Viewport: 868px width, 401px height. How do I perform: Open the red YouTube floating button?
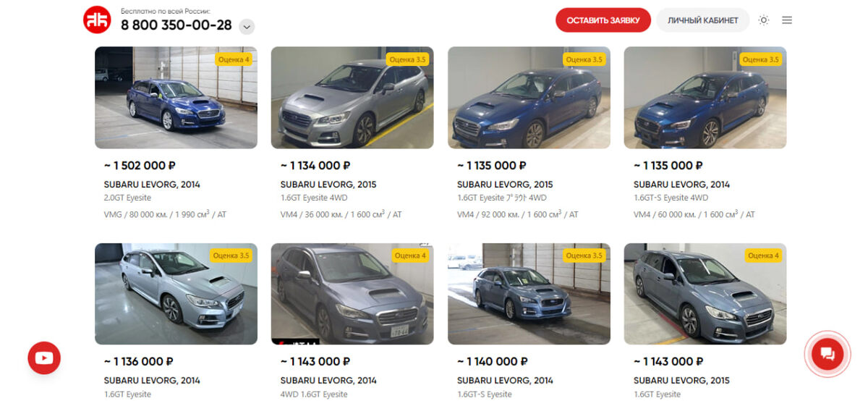(x=44, y=358)
